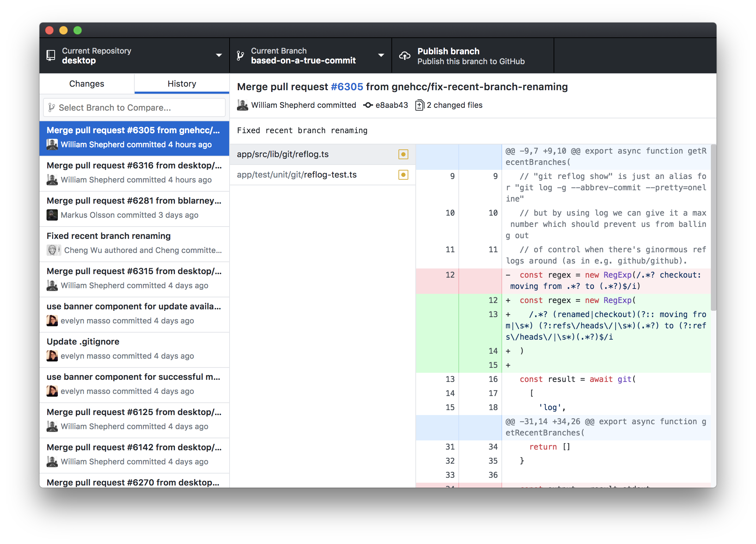Click the 2 changed files document icon
Image resolution: width=756 pixels, height=544 pixels.
click(419, 105)
